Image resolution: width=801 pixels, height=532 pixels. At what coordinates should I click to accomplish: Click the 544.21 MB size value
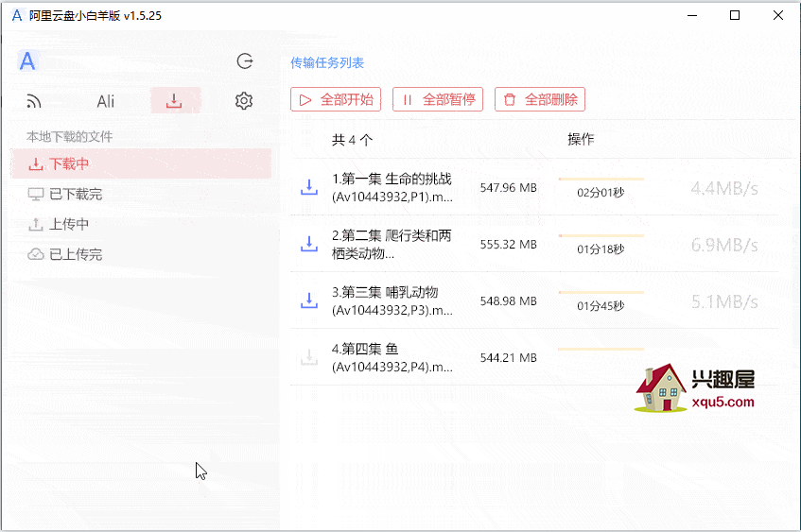(508, 358)
